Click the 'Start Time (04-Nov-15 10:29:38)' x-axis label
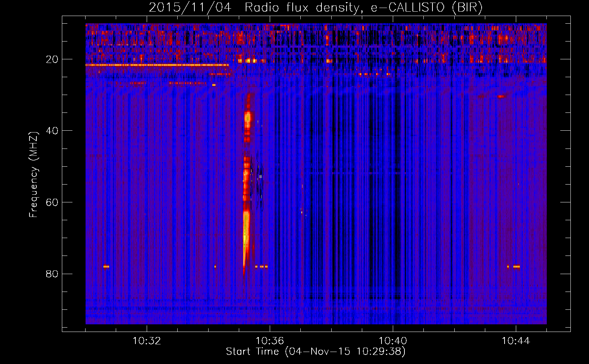This screenshot has height=364, width=589. coord(316,352)
